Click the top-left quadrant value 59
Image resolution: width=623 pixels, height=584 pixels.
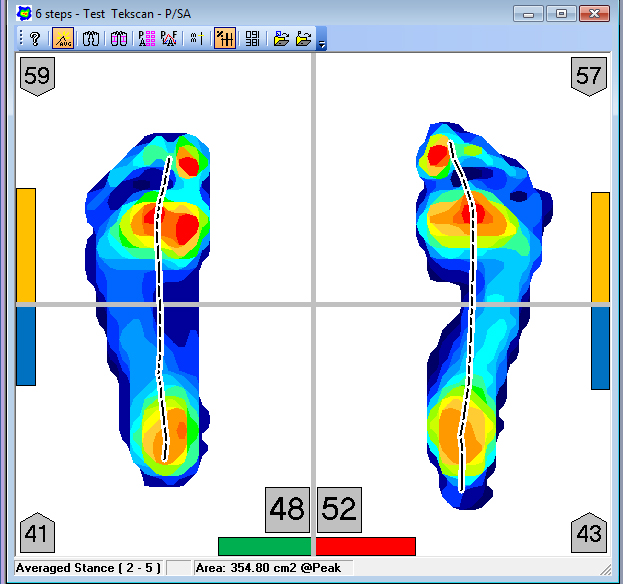pos(37,75)
